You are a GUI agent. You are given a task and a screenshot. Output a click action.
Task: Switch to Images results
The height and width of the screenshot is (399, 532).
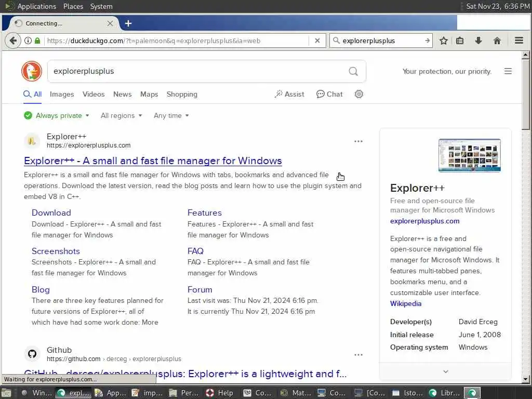point(62,95)
